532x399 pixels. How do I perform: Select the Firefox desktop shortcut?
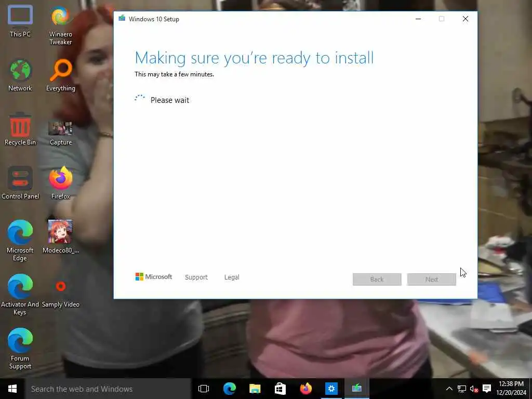coord(61,183)
